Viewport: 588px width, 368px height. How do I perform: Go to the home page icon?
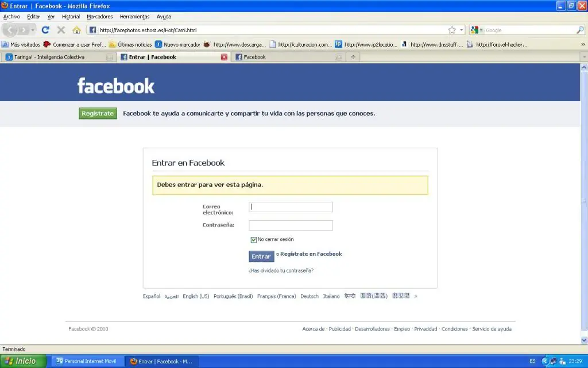coord(76,30)
